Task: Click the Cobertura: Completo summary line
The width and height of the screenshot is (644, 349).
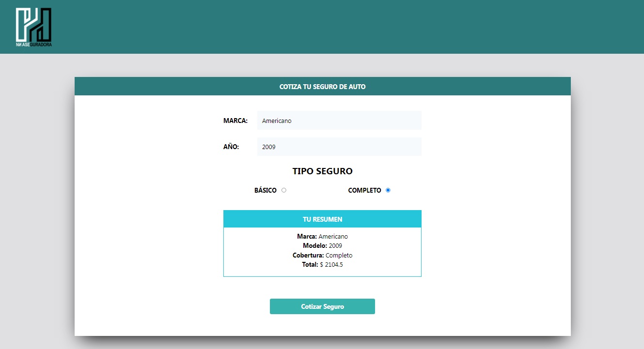Action: [x=322, y=255]
